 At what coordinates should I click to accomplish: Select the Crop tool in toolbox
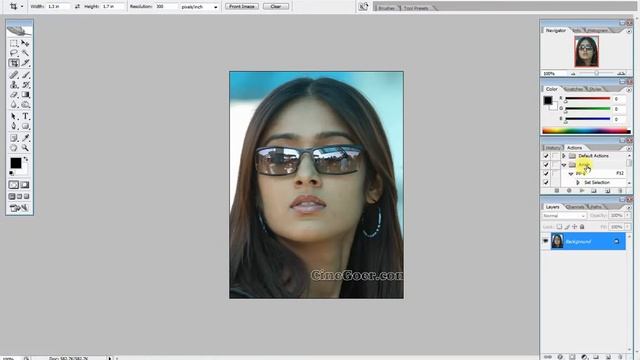tap(14, 63)
